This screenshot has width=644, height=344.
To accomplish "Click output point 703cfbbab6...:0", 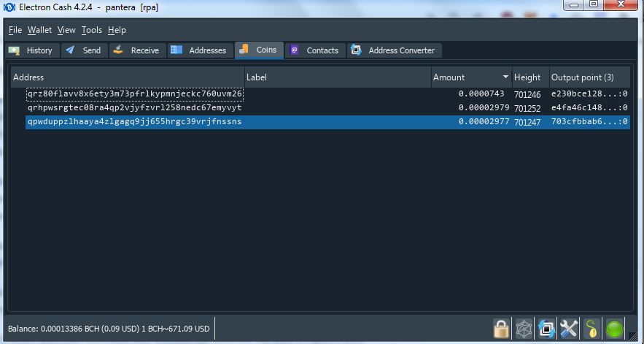I will (x=589, y=122).
